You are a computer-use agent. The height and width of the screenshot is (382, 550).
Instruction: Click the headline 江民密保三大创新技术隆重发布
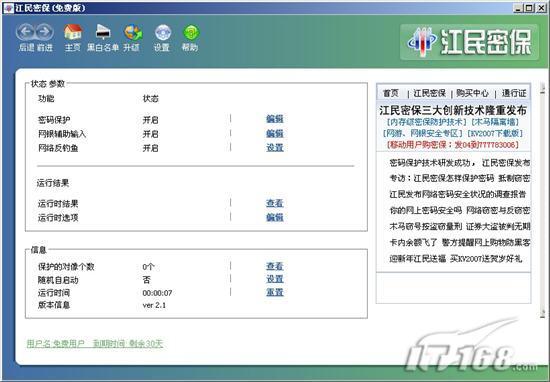[453, 110]
